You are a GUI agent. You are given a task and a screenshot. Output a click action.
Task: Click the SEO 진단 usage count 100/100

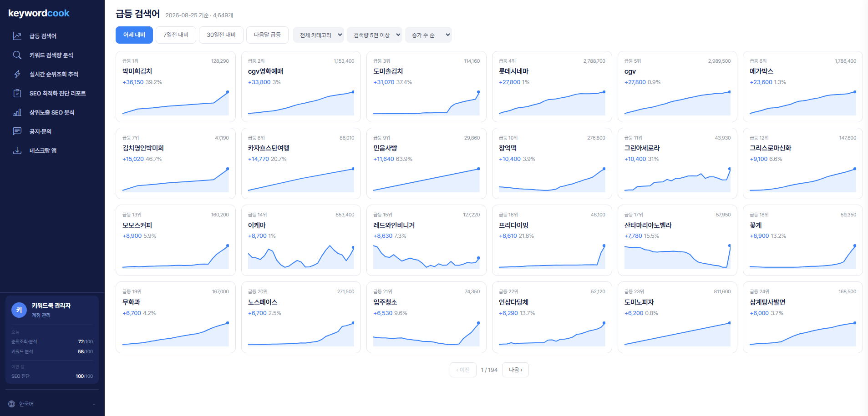point(84,376)
